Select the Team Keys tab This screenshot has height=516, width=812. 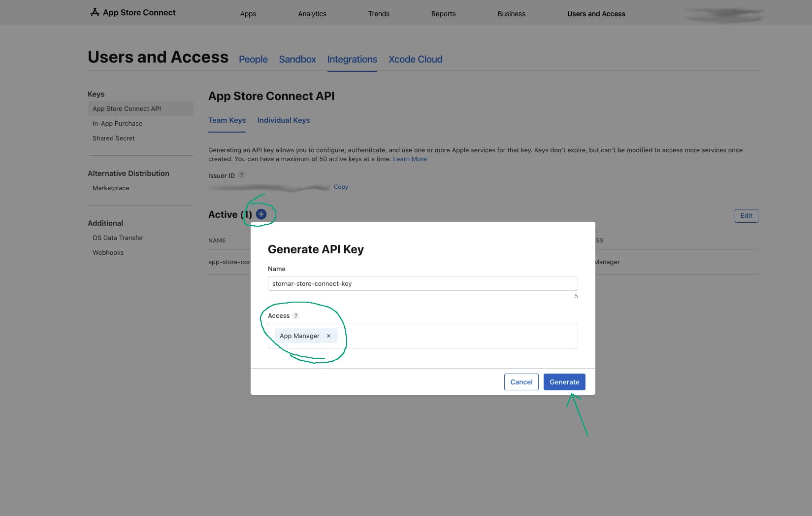coord(227,120)
